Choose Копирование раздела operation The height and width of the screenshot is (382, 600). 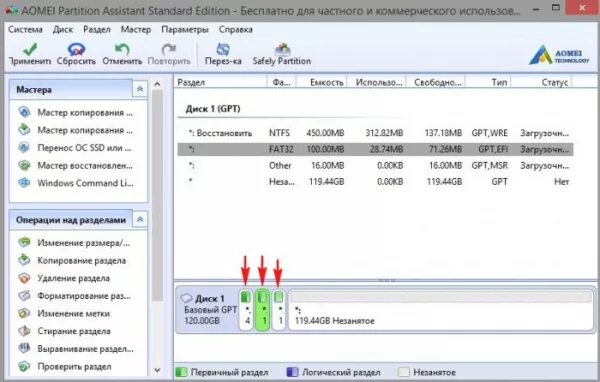72,260
